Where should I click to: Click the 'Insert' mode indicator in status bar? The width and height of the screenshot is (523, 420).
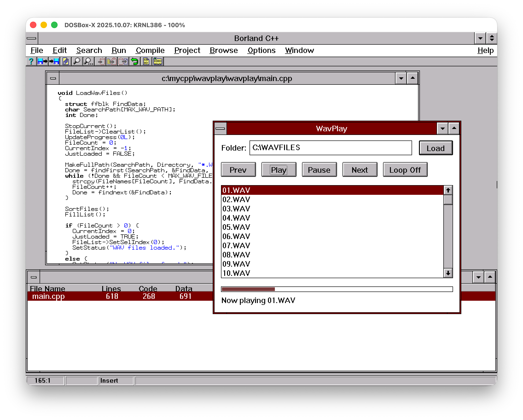[109, 380]
